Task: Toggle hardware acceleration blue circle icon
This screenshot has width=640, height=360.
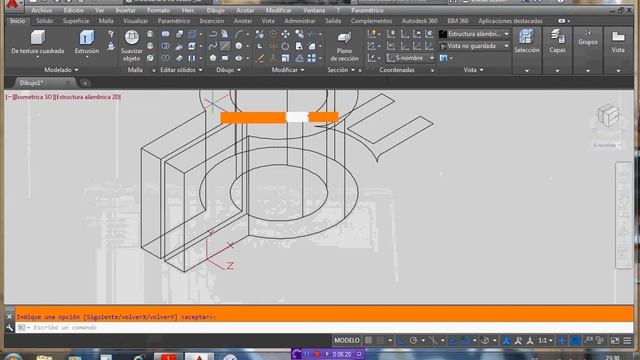Action: [576, 340]
